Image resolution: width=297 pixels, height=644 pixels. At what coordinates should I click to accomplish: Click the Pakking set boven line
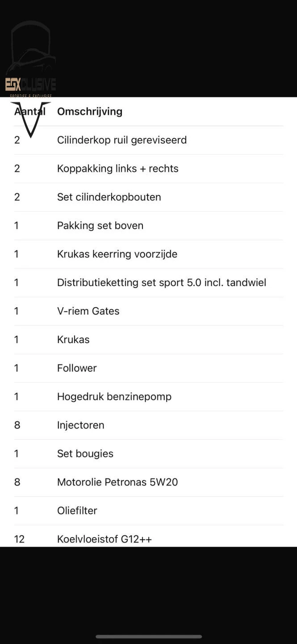(x=100, y=225)
